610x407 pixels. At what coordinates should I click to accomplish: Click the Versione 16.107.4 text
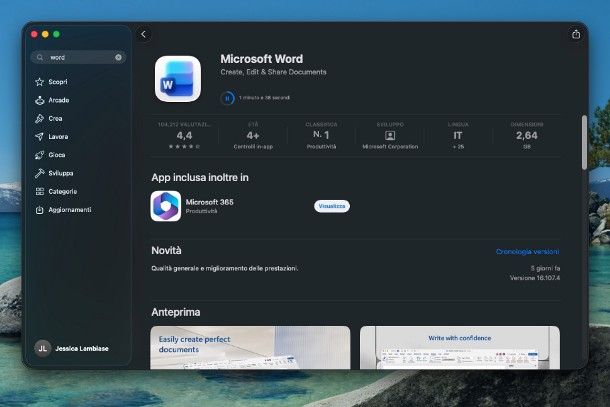click(535, 278)
